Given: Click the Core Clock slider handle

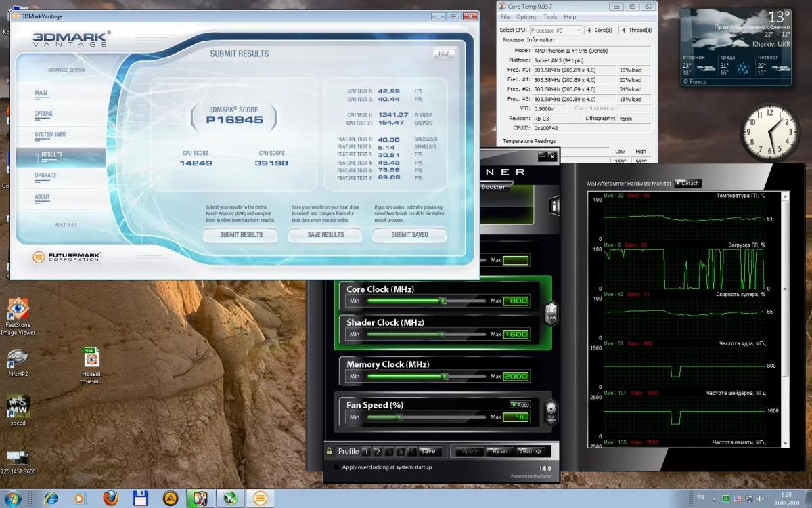Looking at the screenshot, I should [443, 301].
